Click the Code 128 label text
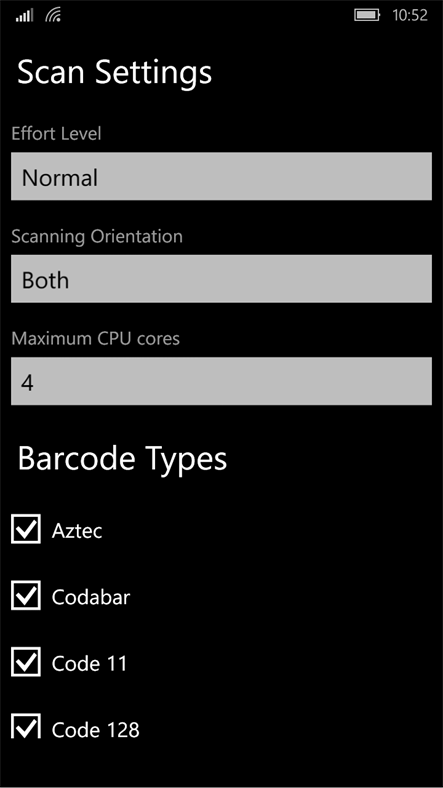This screenshot has width=443, height=788. pos(95,730)
